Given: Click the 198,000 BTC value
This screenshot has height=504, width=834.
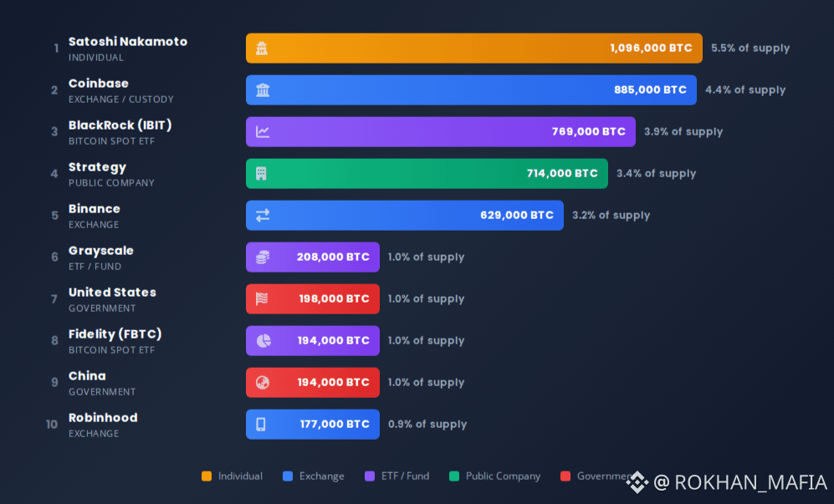Looking at the screenshot, I should click(x=334, y=298).
